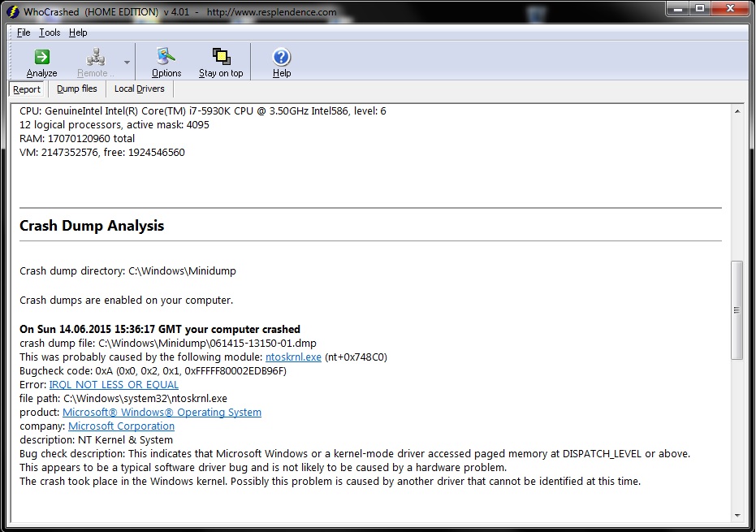Screen dimensions: 756x532
Task: Click the vertical scrollbar thumb
Action: 737,310
